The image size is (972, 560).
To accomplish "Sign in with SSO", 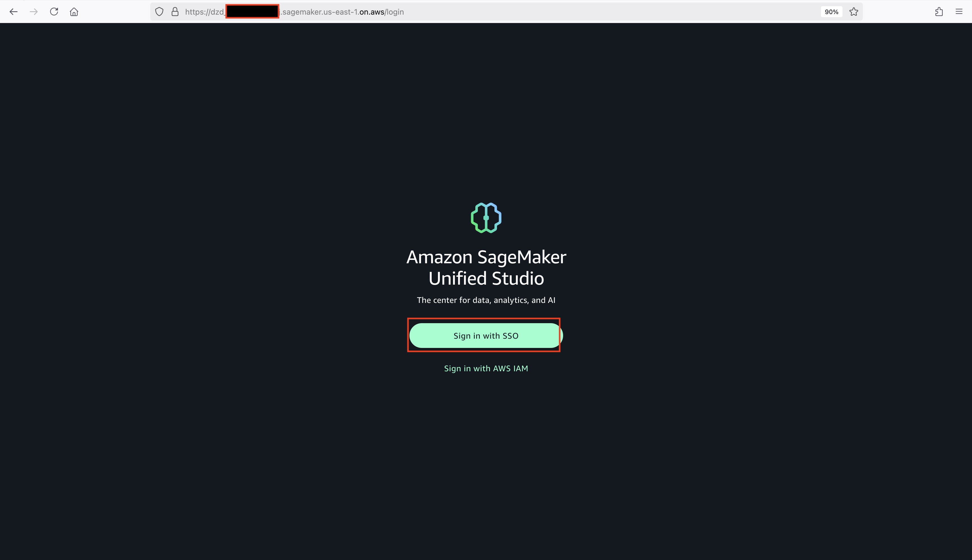I will (486, 335).
